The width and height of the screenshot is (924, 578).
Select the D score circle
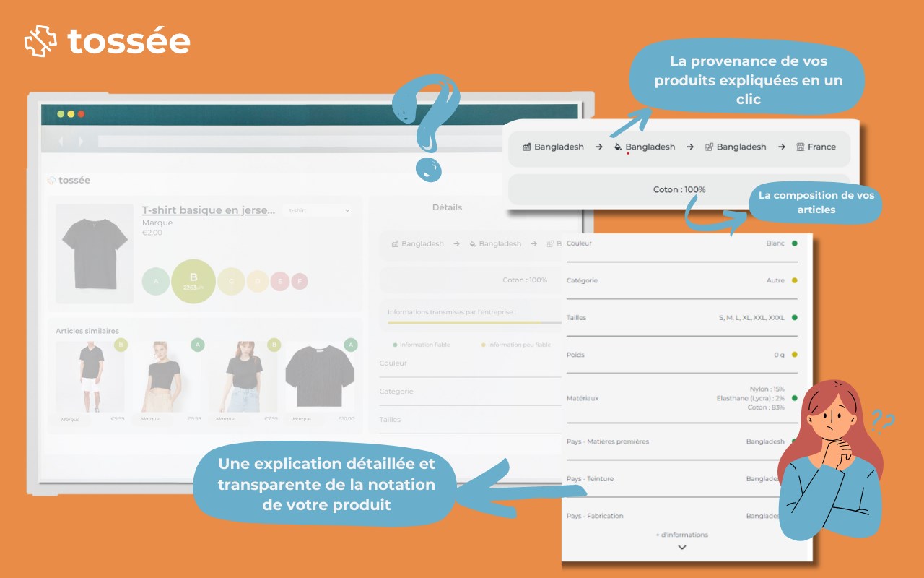(258, 281)
